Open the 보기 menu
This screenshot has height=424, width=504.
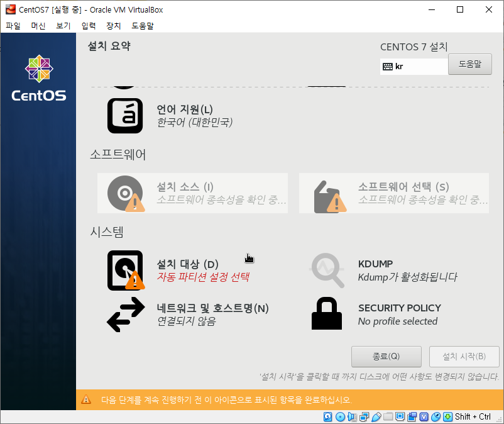(63, 26)
